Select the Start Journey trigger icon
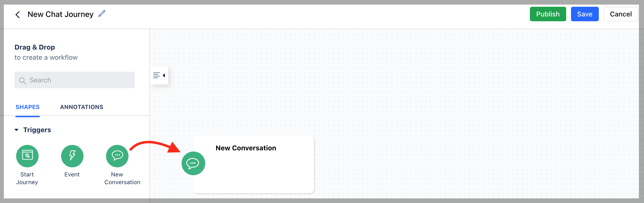The width and height of the screenshot is (644, 203). point(27,156)
